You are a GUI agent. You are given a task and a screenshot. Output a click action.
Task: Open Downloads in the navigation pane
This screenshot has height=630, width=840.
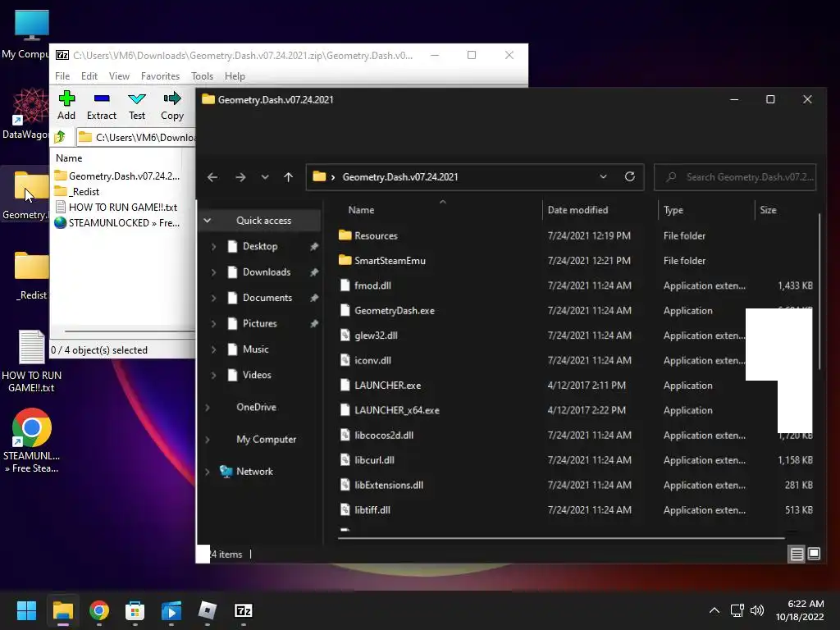267,272
